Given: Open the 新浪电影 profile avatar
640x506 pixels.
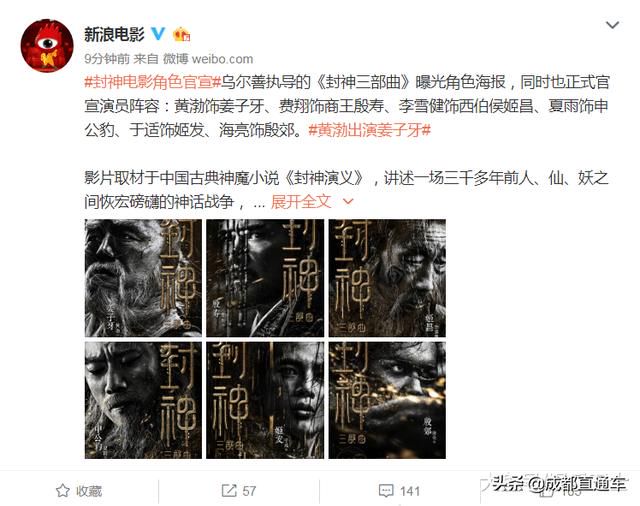Looking at the screenshot, I should [47, 46].
